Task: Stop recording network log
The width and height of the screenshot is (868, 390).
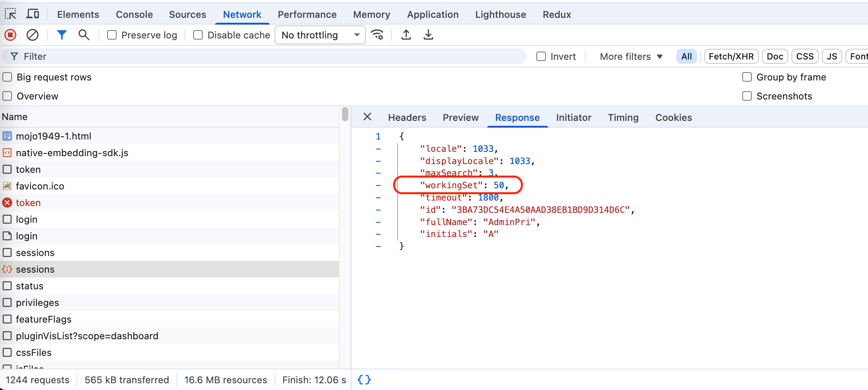Action: coord(10,35)
